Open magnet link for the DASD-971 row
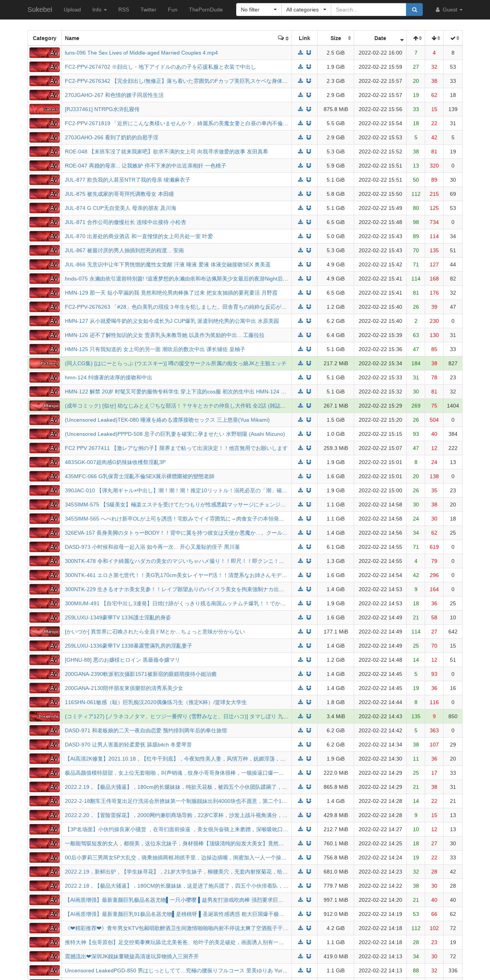 tap(309, 730)
